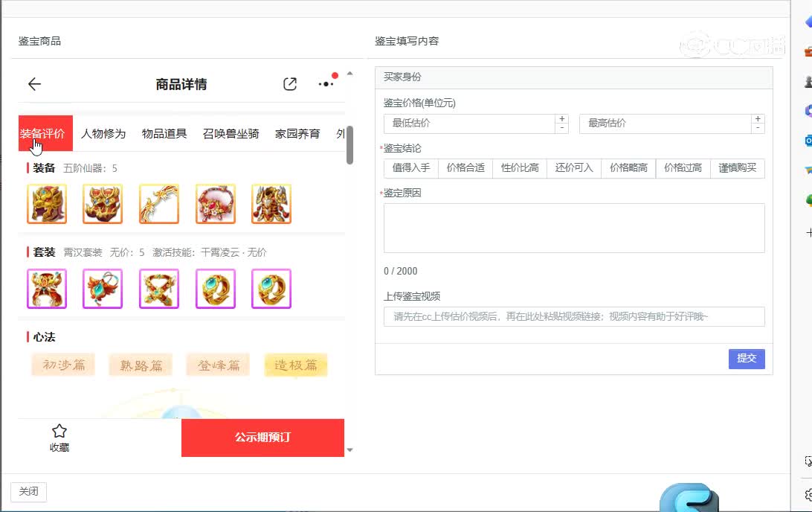Click the paper plane icon in the sidebar
This screenshot has height=512, width=812.
point(808,170)
